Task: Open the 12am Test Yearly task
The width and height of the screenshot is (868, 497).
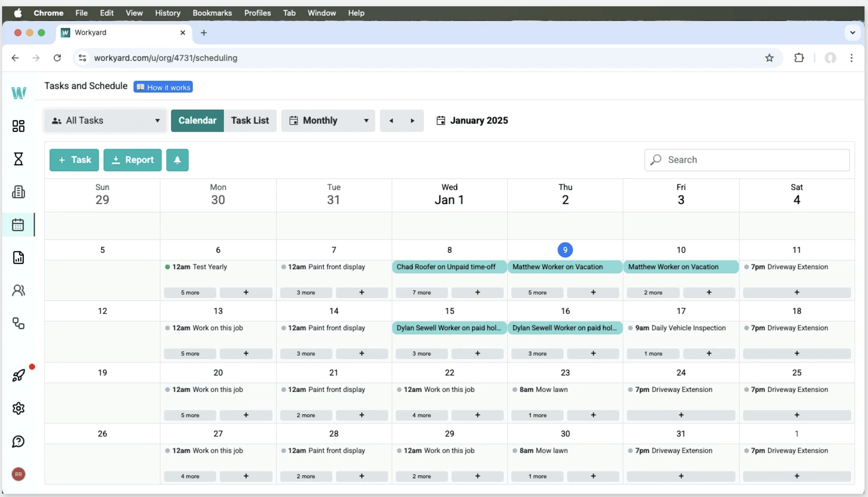Action: (196, 267)
